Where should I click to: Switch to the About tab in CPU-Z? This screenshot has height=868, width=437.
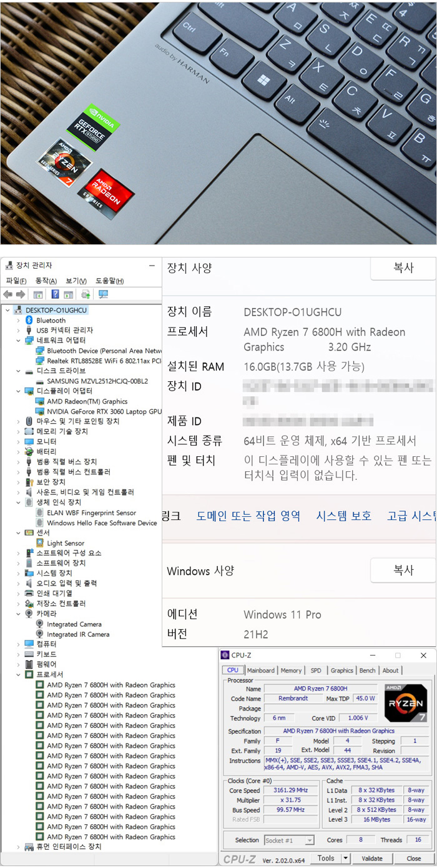click(x=391, y=670)
